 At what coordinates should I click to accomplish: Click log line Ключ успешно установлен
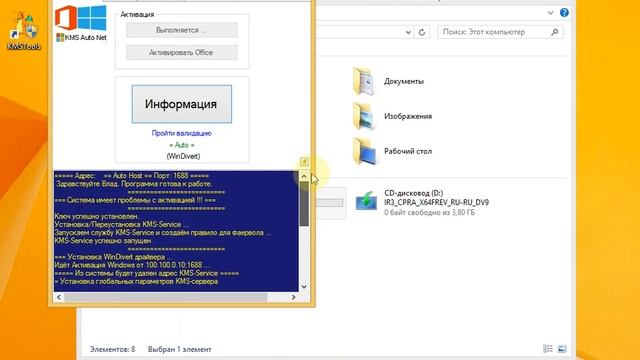(x=97, y=216)
